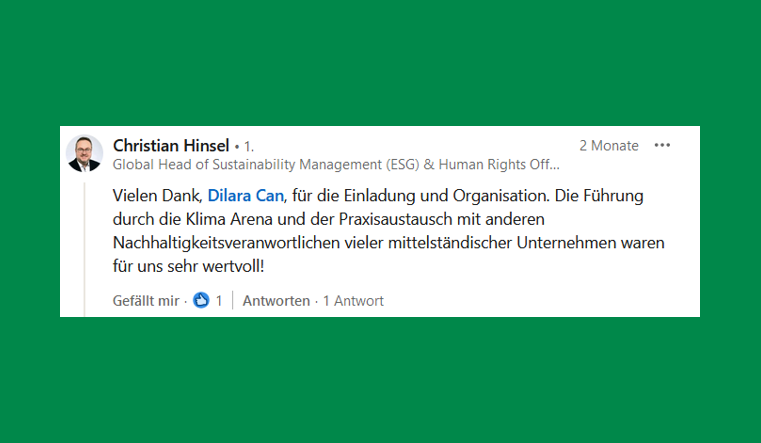Click the blue thumbs-up reaction icon
Screen dimensions: 761x443
click(x=201, y=300)
